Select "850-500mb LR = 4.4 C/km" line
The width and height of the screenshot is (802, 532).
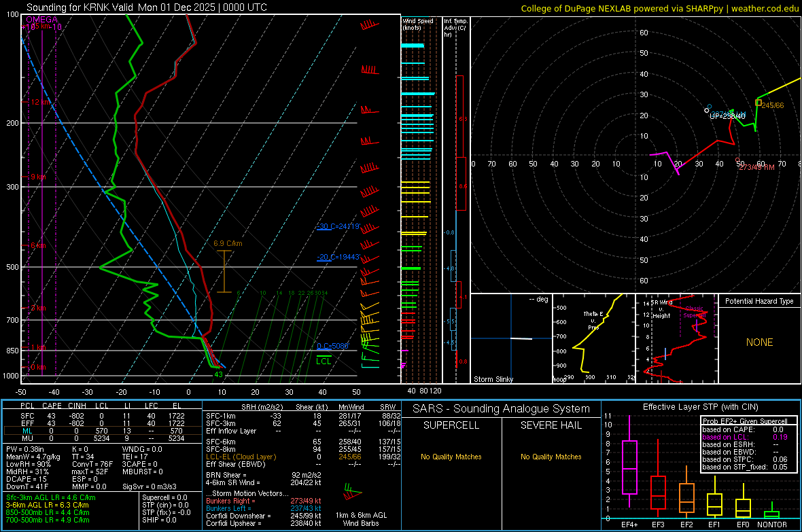(x=48, y=512)
